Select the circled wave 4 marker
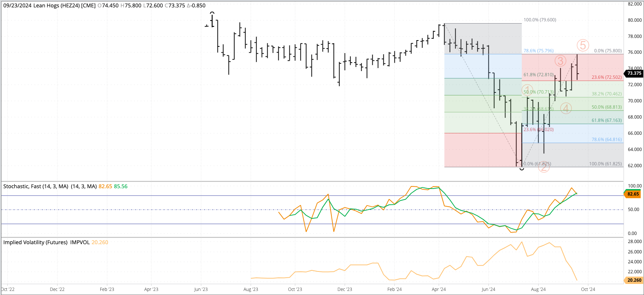Image resolution: width=644 pixels, height=295 pixels. [566, 108]
